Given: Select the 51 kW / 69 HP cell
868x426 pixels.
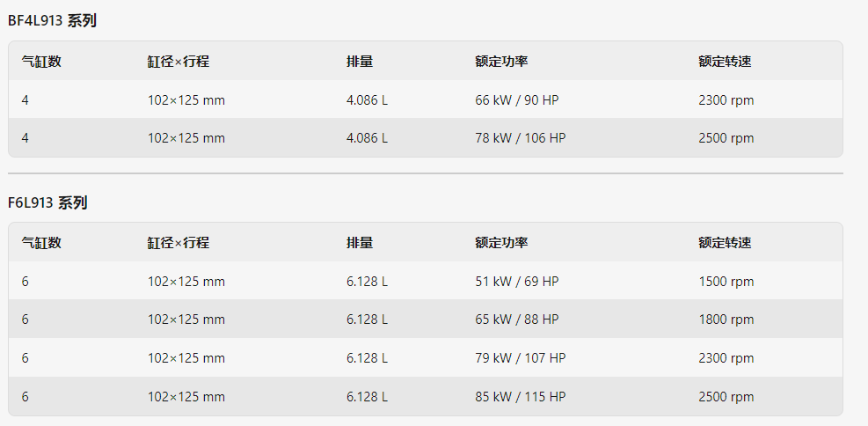Looking at the screenshot, I should 517,282.
